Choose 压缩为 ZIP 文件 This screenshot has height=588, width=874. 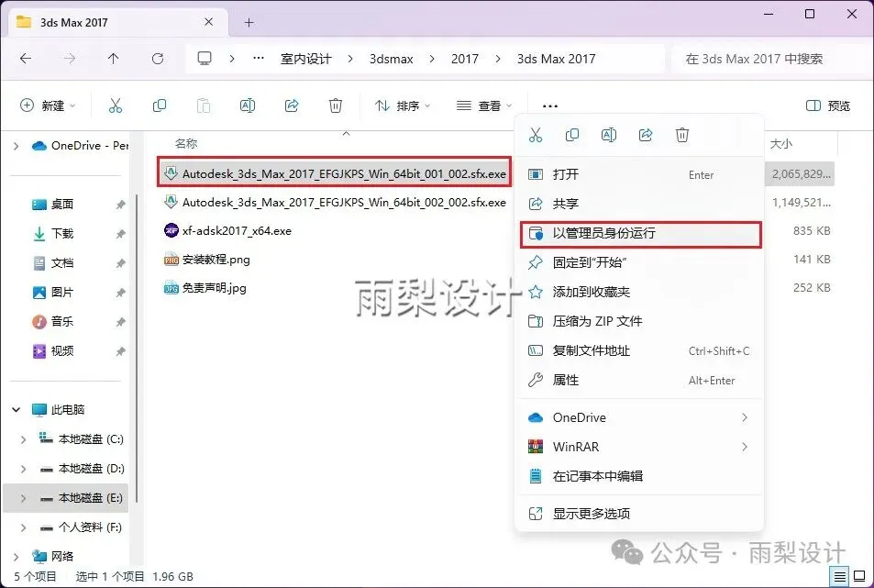640,321
